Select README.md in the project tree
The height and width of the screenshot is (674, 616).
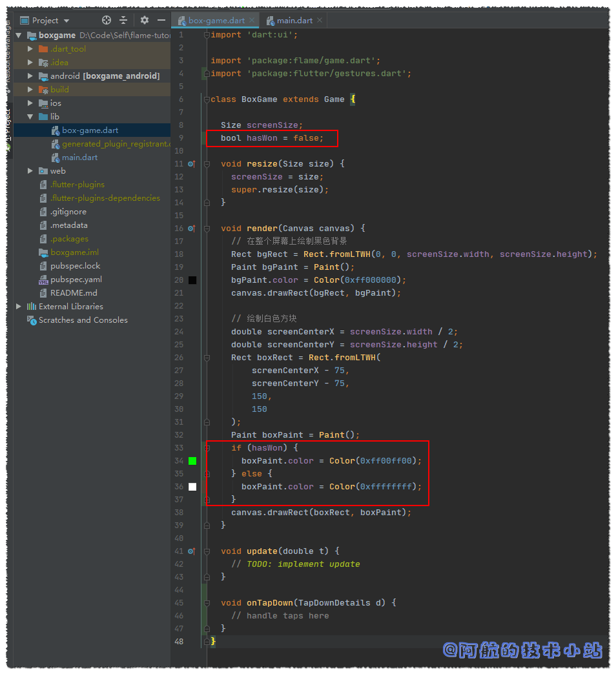74,293
